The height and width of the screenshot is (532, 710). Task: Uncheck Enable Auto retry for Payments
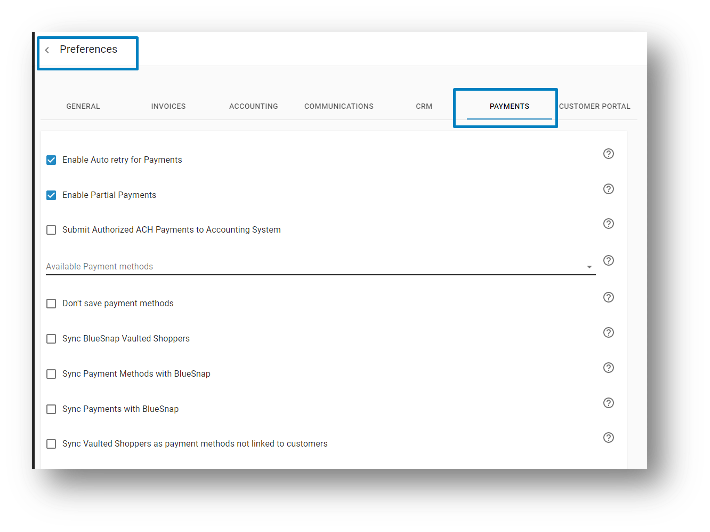(51, 160)
